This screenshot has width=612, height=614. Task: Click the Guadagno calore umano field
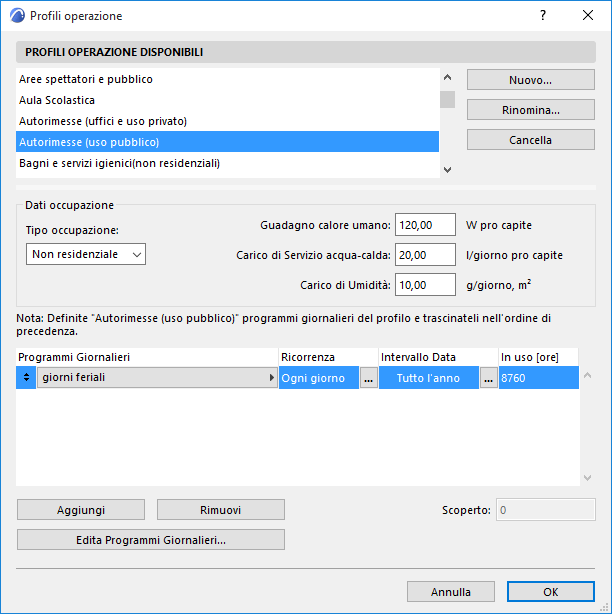tap(426, 225)
